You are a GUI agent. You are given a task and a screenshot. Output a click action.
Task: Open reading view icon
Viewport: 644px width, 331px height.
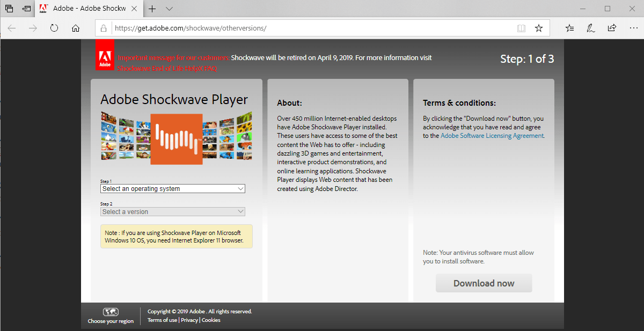(x=521, y=28)
